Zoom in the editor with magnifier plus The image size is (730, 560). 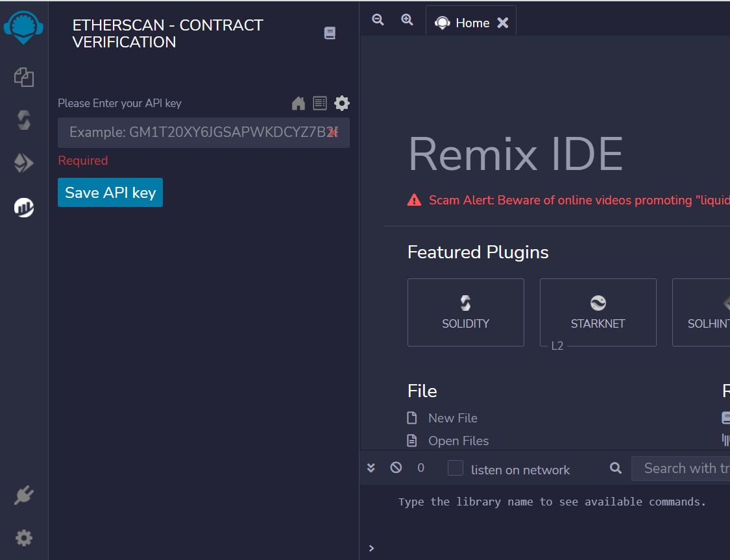[408, 19]
